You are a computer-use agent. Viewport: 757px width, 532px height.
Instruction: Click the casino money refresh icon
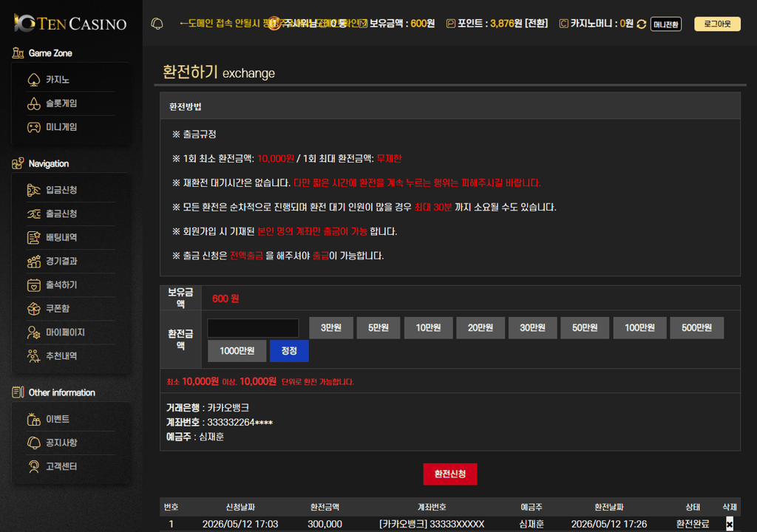641,24
